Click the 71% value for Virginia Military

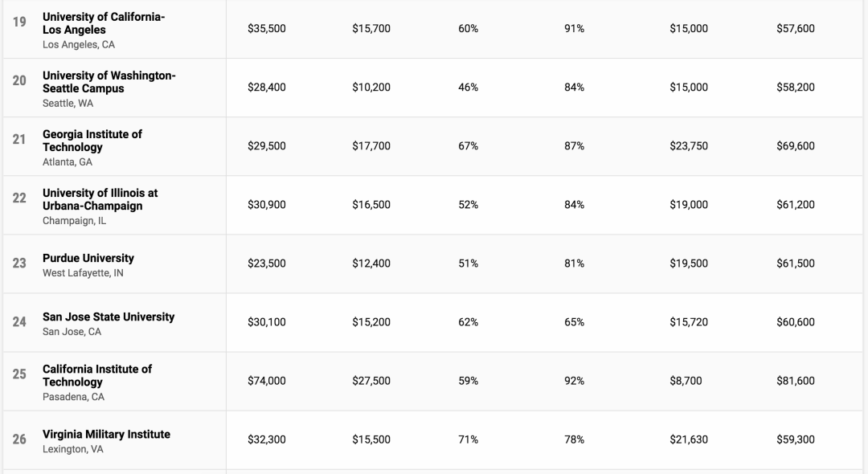[x=468, y=439]
